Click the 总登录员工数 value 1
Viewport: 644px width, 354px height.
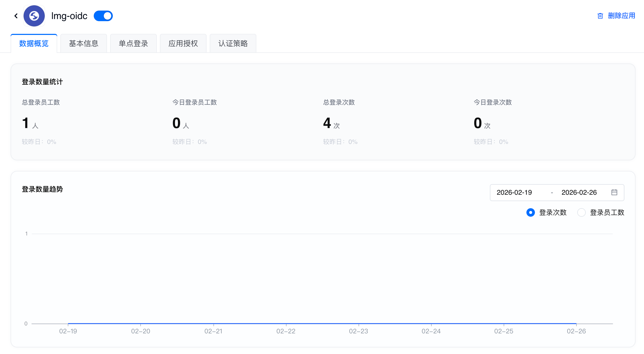[25, 123]
